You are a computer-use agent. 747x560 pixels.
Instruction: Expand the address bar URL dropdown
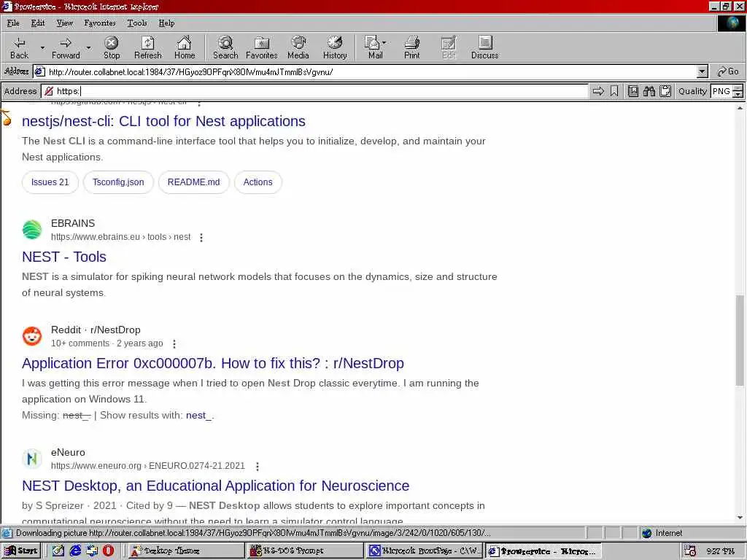[703, 72]
